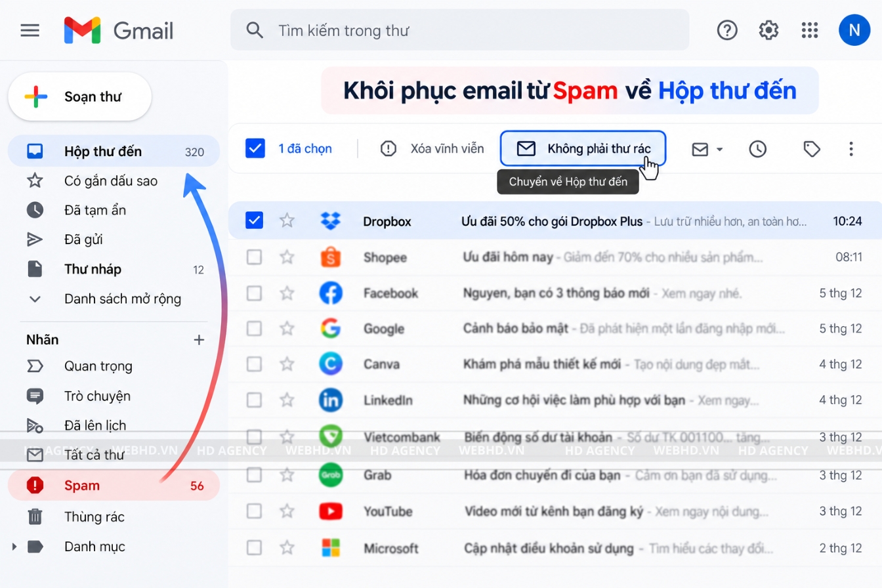Screen dimensions: 882x588
Task: Uncheck the select-all checkbox in toolbar
Action: click(255, 148)
